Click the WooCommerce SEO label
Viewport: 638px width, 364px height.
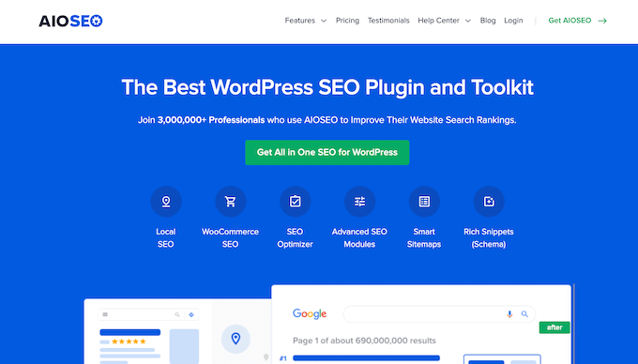pyautogui.click(x=230, y=238)
